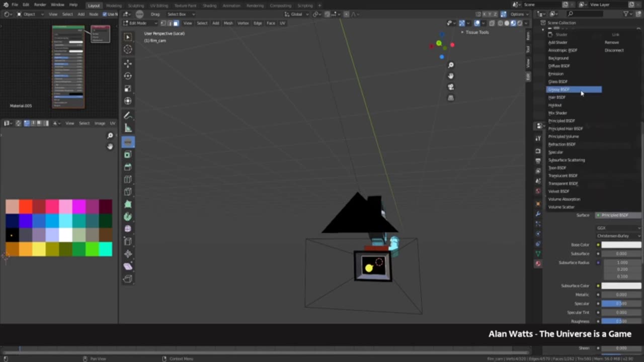Click Remove in the shader popup
The width and height of the screenshot is (644, 362).
point(612,43)
